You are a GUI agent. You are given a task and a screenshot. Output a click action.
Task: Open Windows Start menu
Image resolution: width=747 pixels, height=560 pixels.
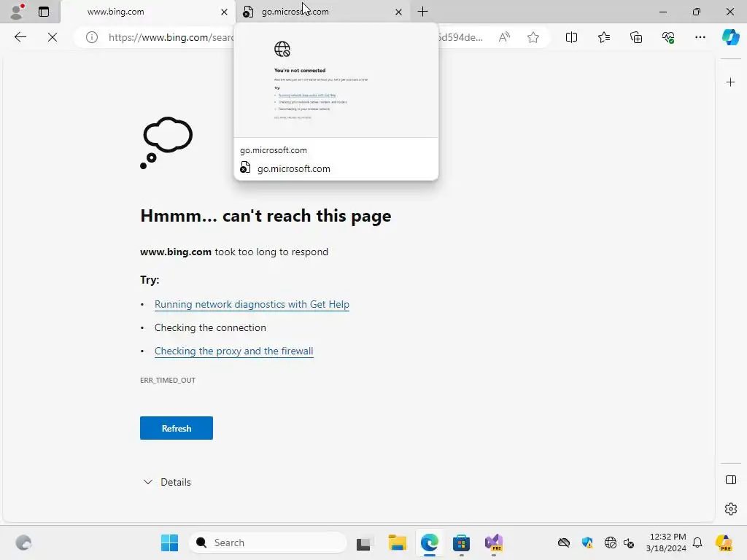pyautogui.click(x=169, y=542)
